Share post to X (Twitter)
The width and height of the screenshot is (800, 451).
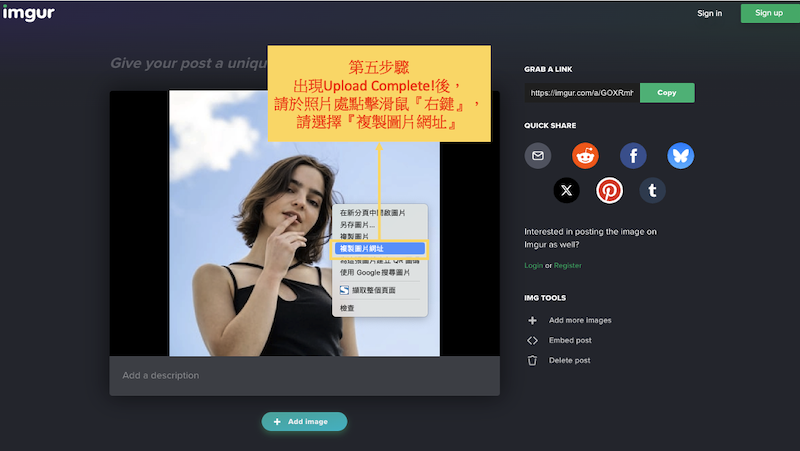[x=567, y=190]
